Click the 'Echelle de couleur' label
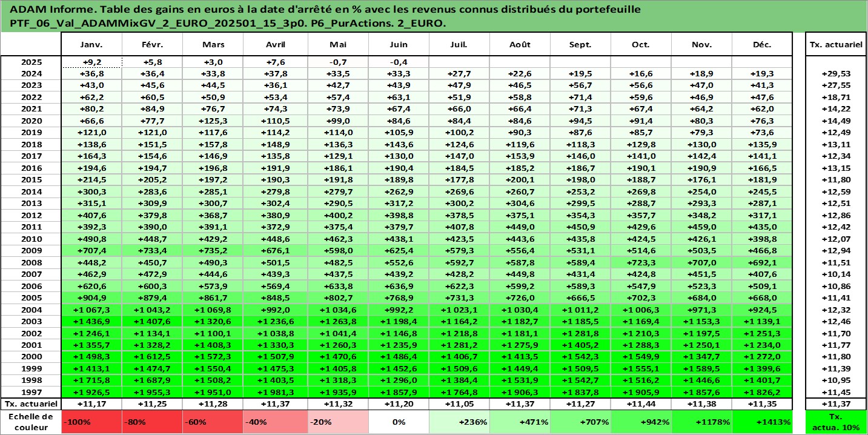The width and height of the screenshot is (868, 435). 31,422
